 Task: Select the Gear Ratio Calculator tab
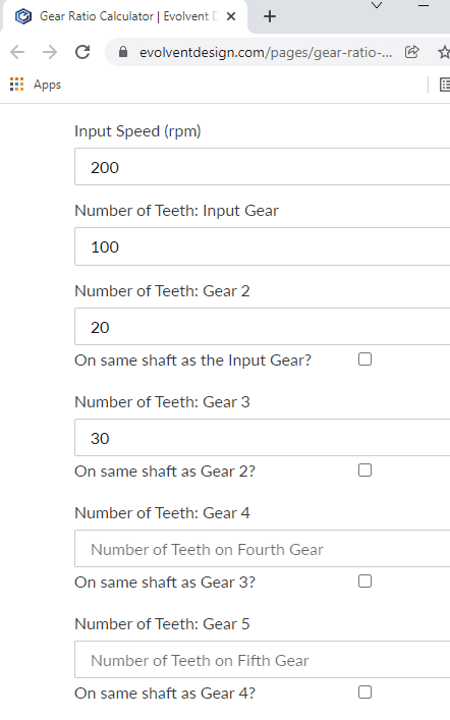coord(125,17)
